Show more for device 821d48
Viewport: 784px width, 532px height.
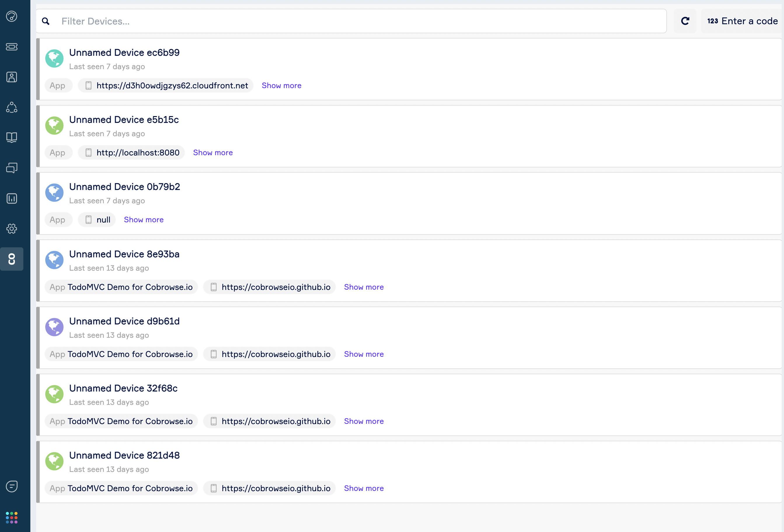click(x=364, y=488)
